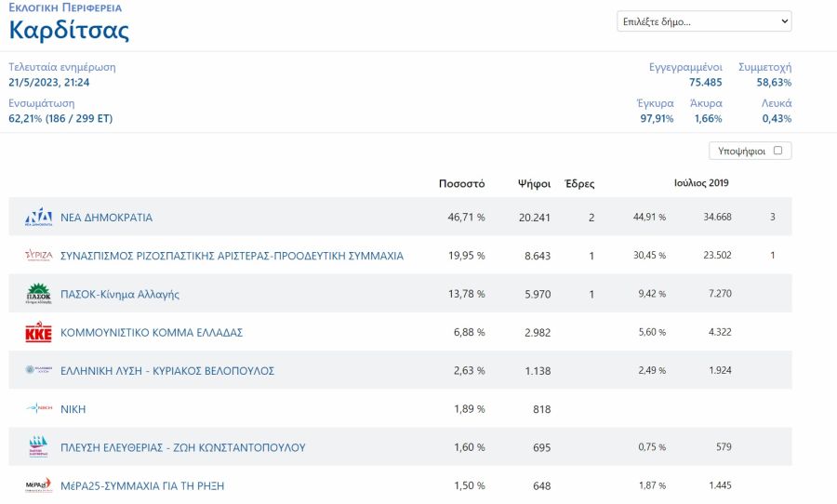Open ΕΛΛΗΝΙΚΗ ΛΥΣΗ - ΚΥΡΙΑΚΟΣ ΒΕΛΟΠΟΥΛΟΣ link
Viewport: 837px width, 504px height.
167,371
